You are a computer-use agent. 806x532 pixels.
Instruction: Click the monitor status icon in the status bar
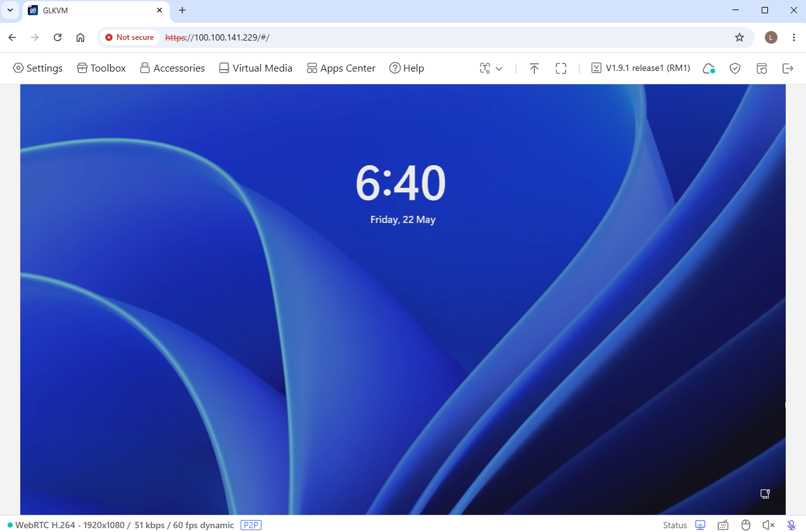point(700,525)
